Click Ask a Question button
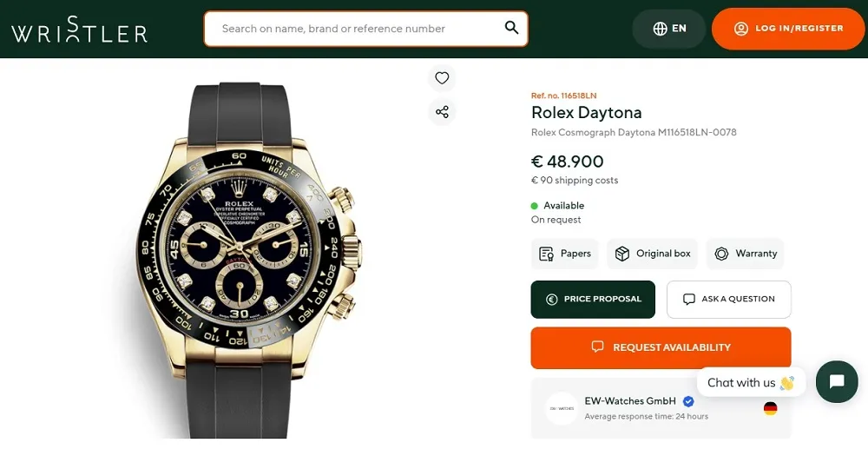 tap(728, 299)
